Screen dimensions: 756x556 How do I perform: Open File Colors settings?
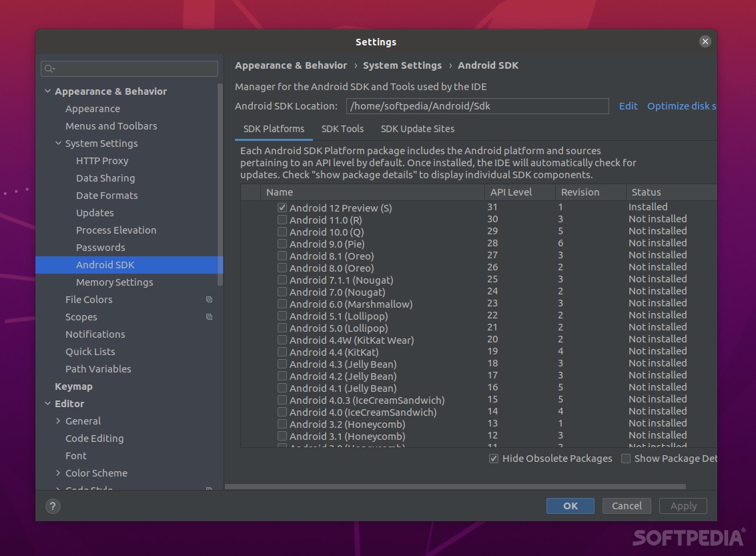[89, 300]
